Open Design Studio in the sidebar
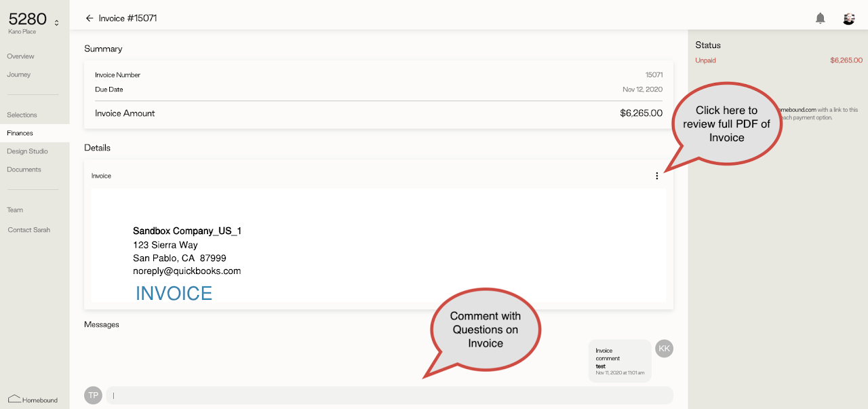Image resolution: width=868 pixels, height=409 pixels. coord(28,151)
